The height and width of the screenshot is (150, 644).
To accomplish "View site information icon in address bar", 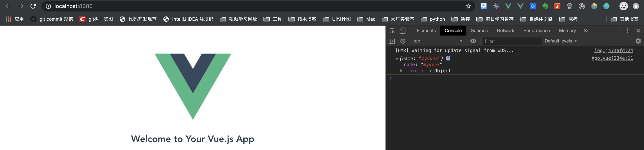I will [x=49, y=6].
